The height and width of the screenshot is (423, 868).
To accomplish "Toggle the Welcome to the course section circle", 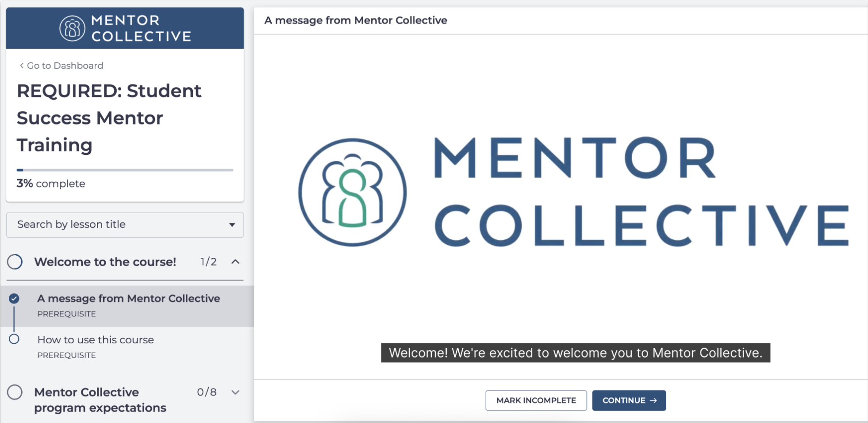I will pos(15,262).
